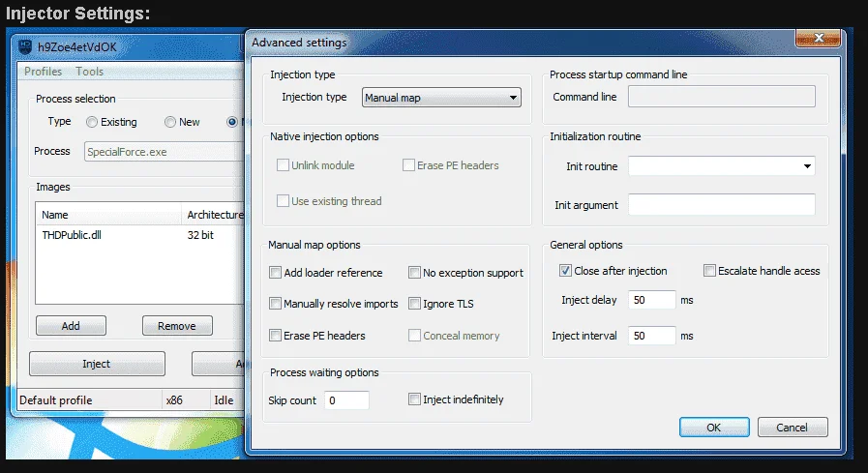
Task: Click the Inject button
Action: (97, 364)
